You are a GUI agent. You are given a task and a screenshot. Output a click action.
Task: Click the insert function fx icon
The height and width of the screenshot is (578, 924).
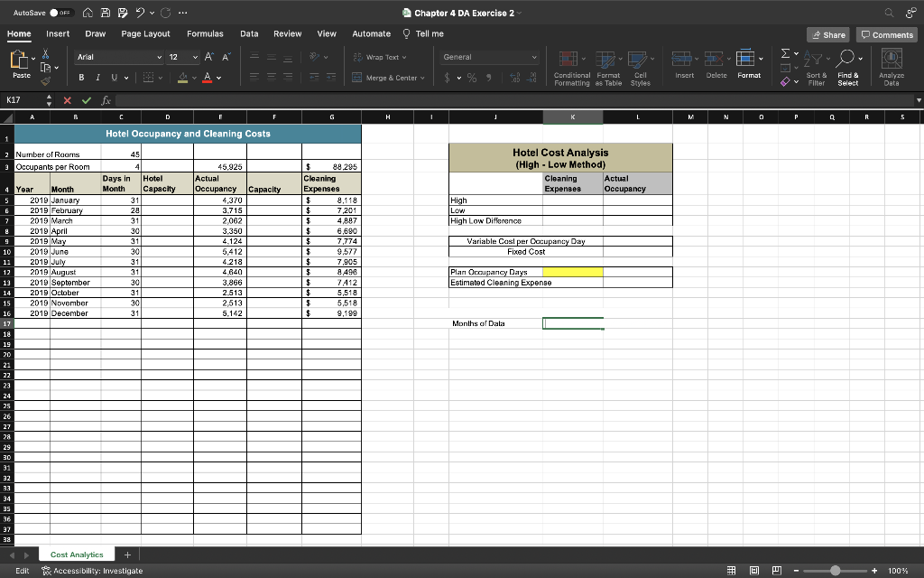tap(107, 102)
